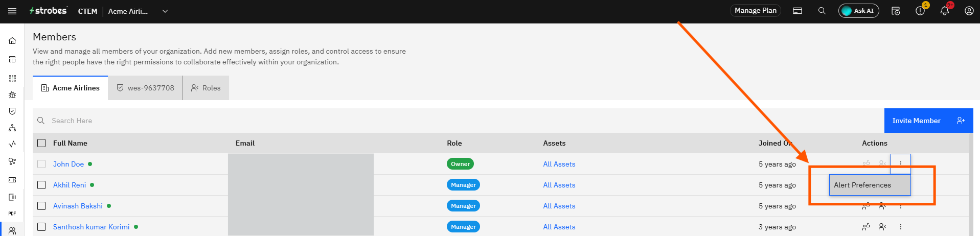Open the hierarchy tree sidebar icon
The image size is (980, 236).
[12, 128]
